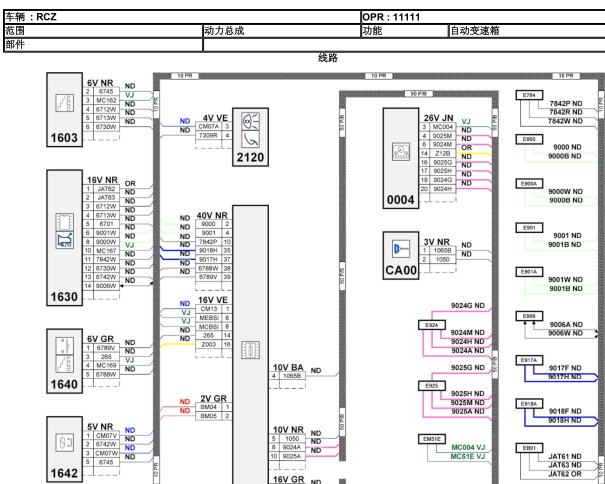605x484 pixels.
Task: Click the gearbox ECU icon in central block
Action: [x=250, y=350]
